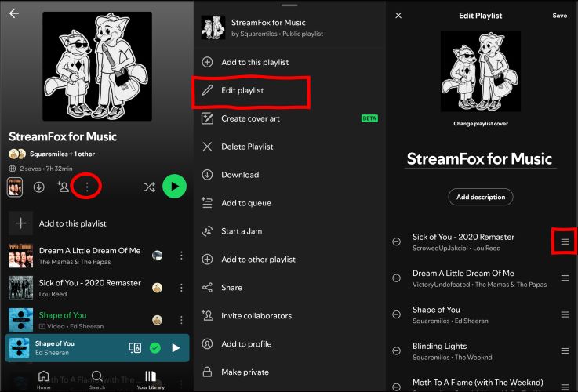Open the playlist three-dot options menu
This screenshot has height=392, width=578.
coord(86,187)
